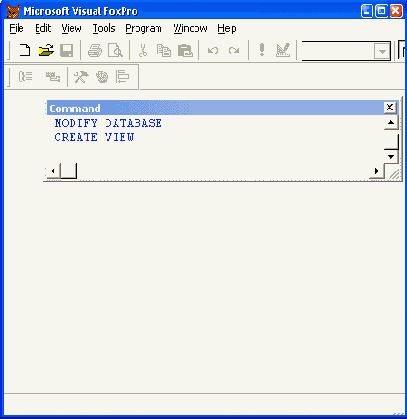The height and width of the screenshot is (419, 407).
Task: Click the Cut scissors icon
Action: [143, 50]
